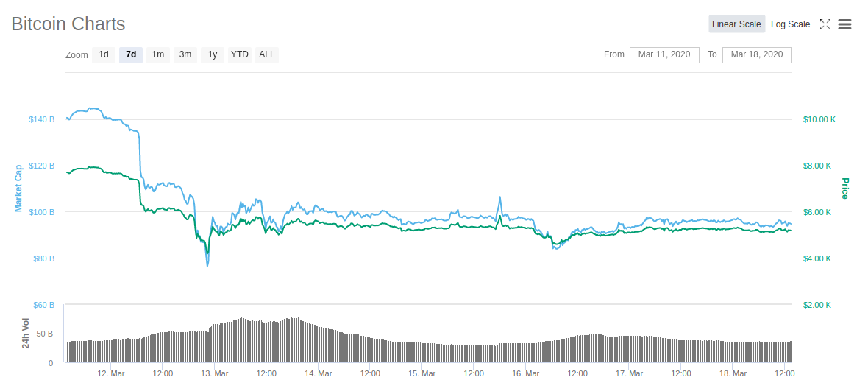
Task: Click the market cap spike before 16 Mar
Action: (500, 197)
